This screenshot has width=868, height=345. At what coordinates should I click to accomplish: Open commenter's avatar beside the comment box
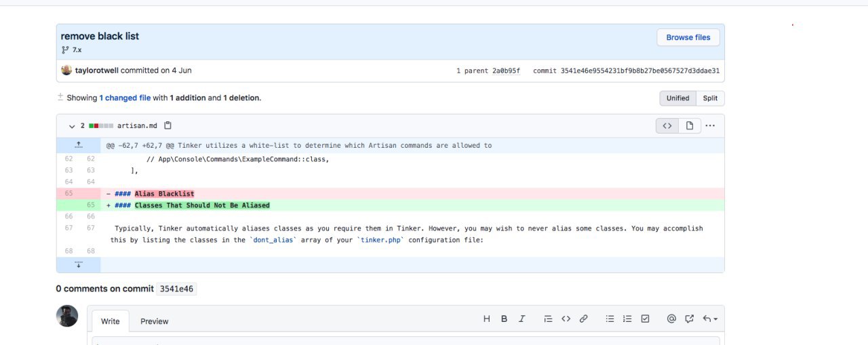(x=67, y=316)
